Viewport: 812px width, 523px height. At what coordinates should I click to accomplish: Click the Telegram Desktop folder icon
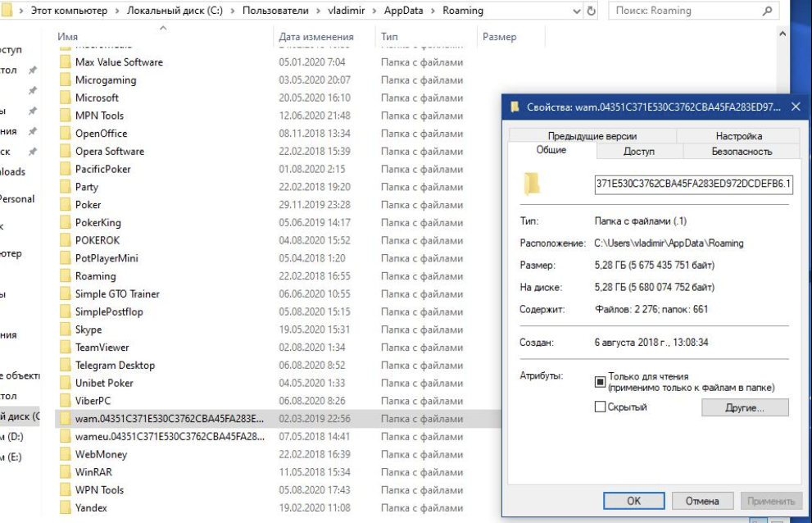point(66,365)
